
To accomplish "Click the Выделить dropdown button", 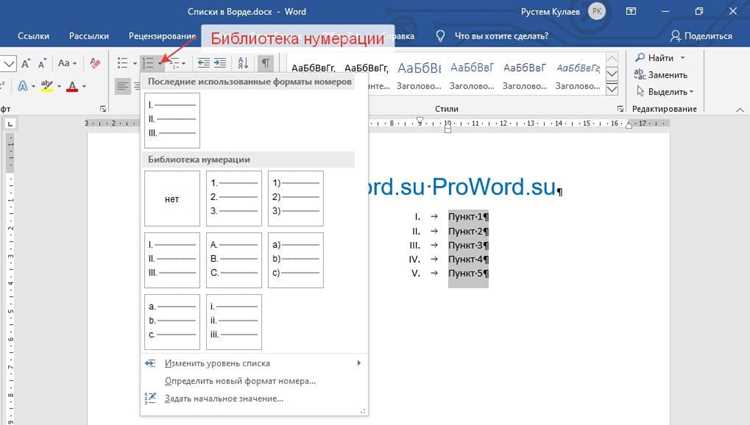I will [665, 91].
